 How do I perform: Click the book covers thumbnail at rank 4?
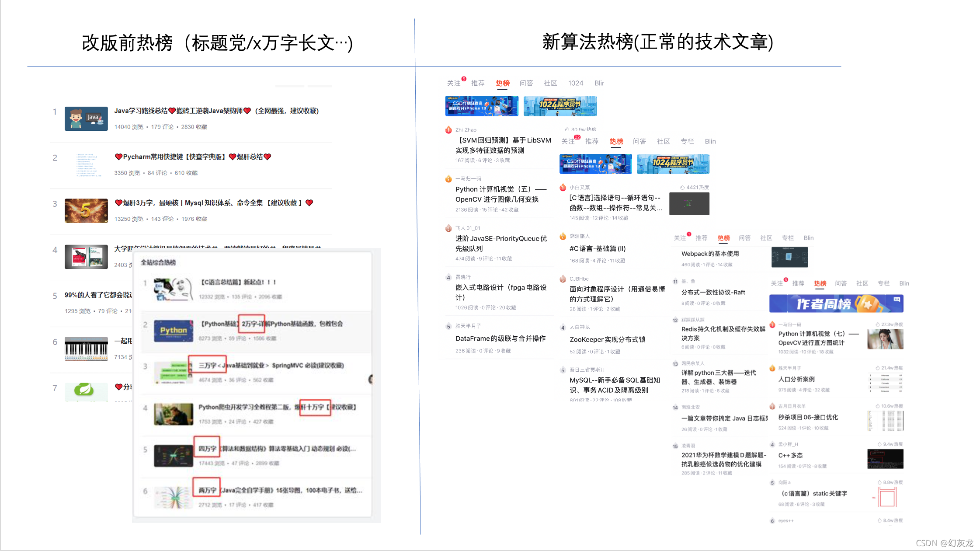coord(86,257)
